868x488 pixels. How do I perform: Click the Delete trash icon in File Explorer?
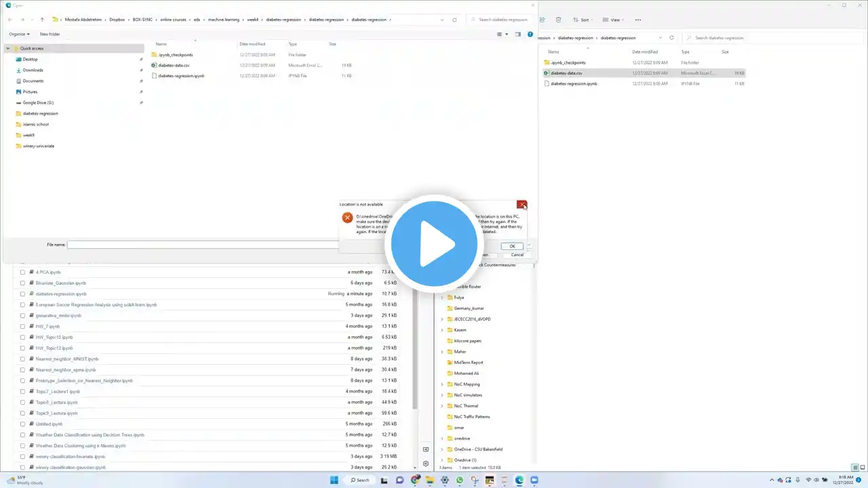pyautogui.click(x=558, y=20)
